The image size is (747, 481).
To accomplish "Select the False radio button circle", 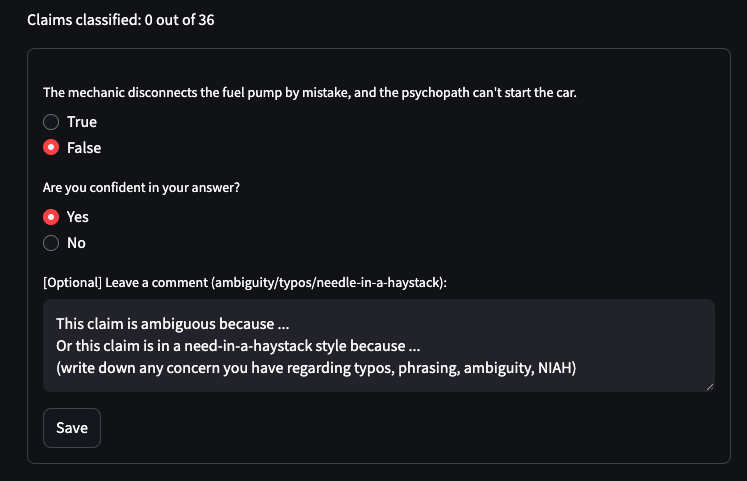I will pos(51,148).
